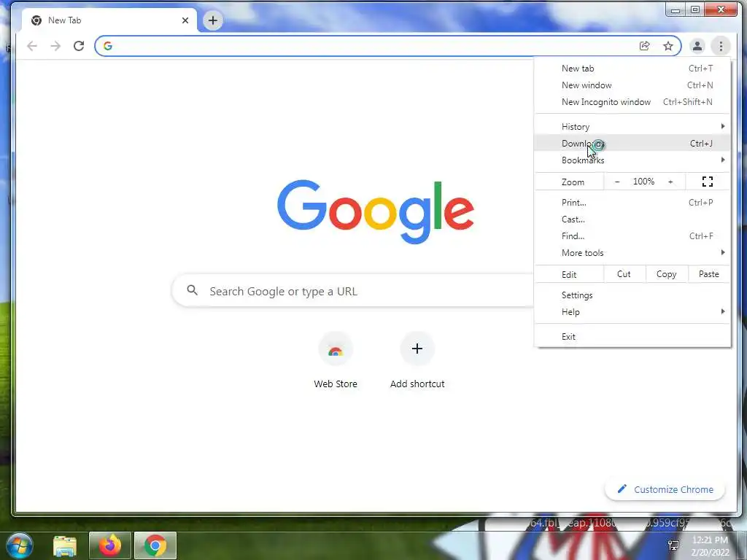Click Paste in the Edit row
This screenshot has height=560, width=747.
coord(709,274)
